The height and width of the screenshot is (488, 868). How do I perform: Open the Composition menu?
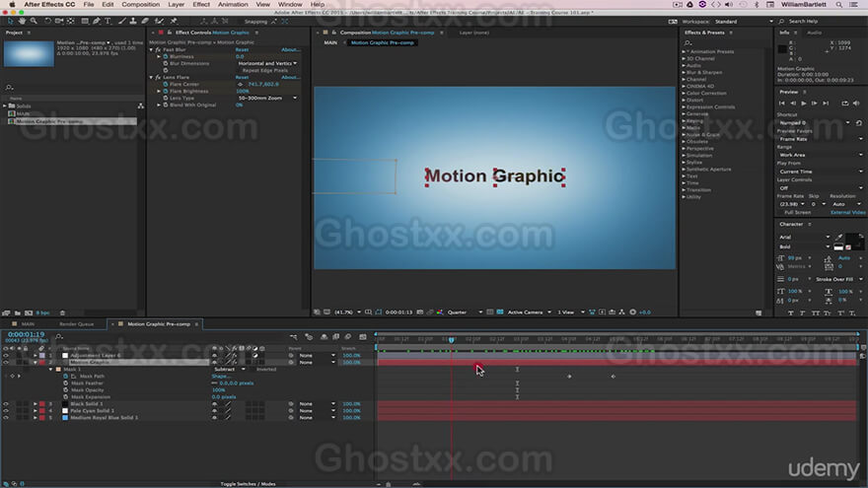141,4
